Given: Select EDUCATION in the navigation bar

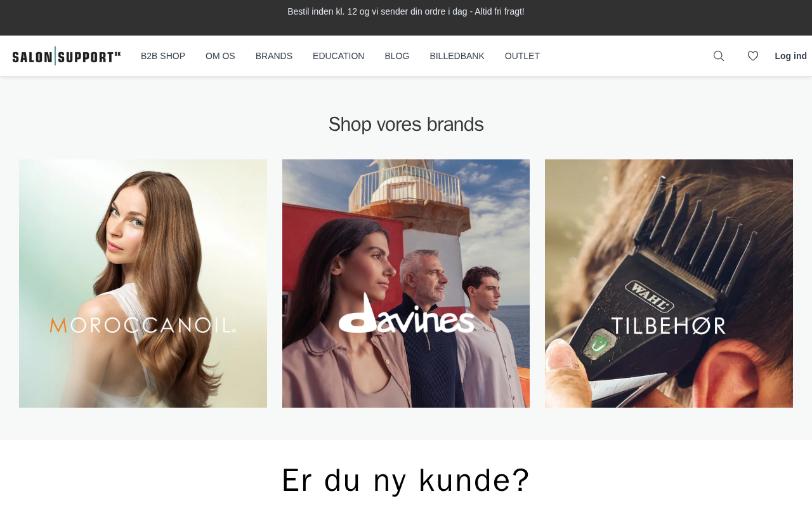Looking at the screenshot, I should coord(339,56).
